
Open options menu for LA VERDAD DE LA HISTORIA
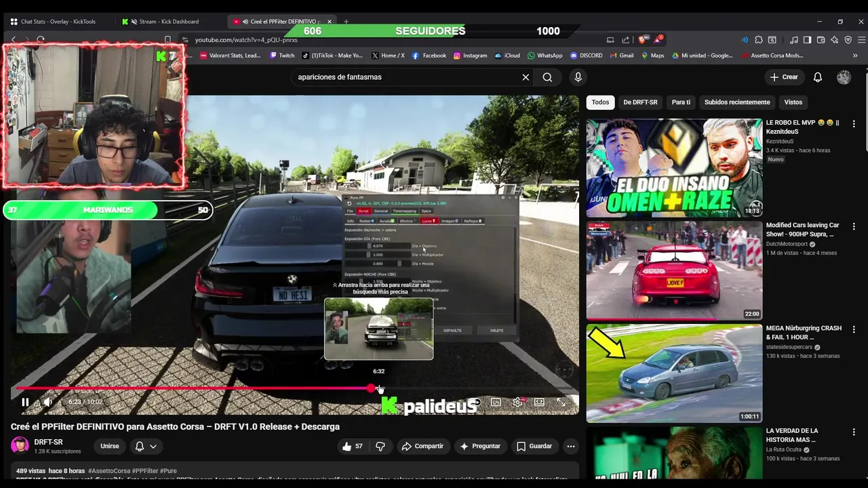pos(854,432)
